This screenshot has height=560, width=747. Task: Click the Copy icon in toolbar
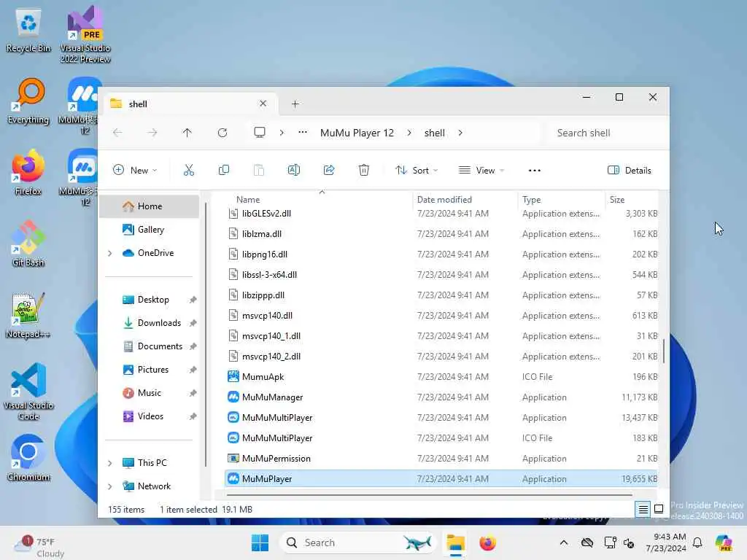click(x=223, y=170)
